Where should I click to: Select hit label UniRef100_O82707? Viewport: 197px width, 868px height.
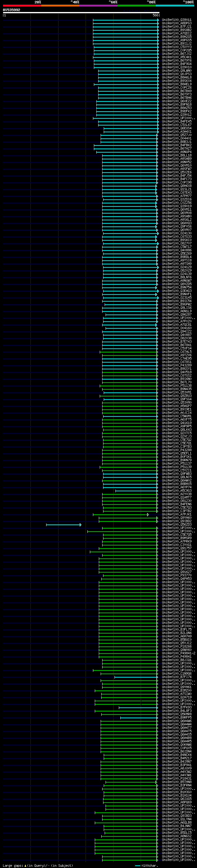[176, 243]
